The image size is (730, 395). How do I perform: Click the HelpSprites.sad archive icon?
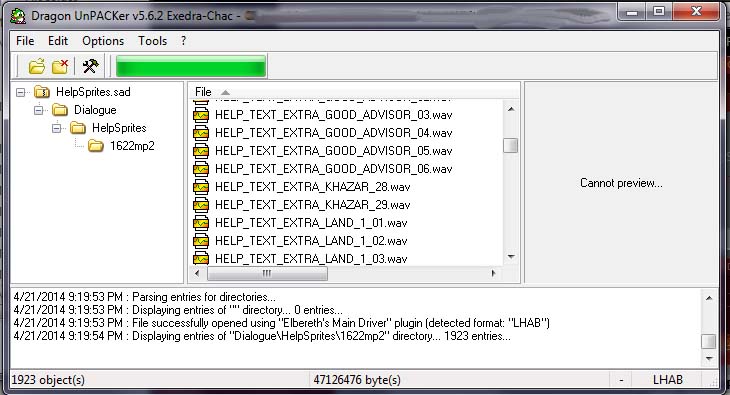42,92
